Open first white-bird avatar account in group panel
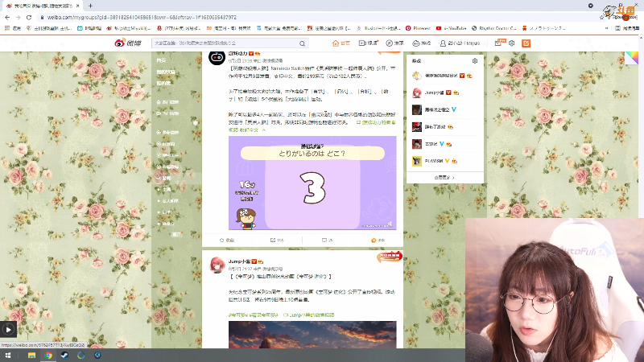The width and height of the screenshot is (644, 362). click(x=416, y=76)
